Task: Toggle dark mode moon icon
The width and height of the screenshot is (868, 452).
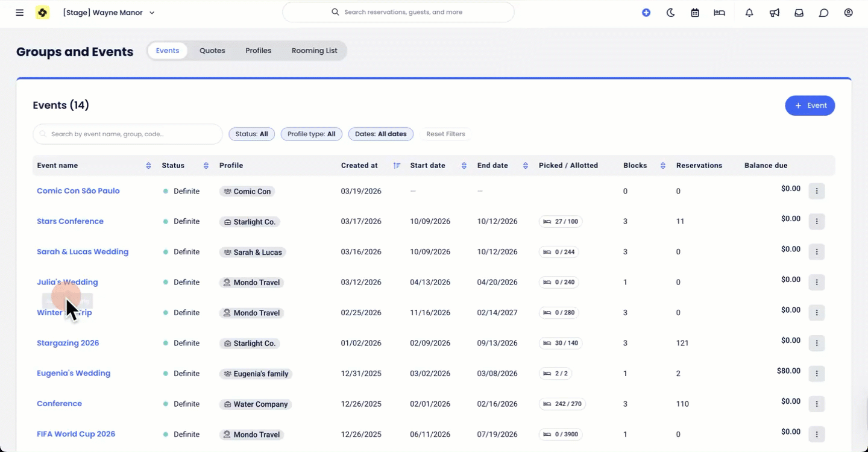Action: pyautogui.click(x=670, y=13)
